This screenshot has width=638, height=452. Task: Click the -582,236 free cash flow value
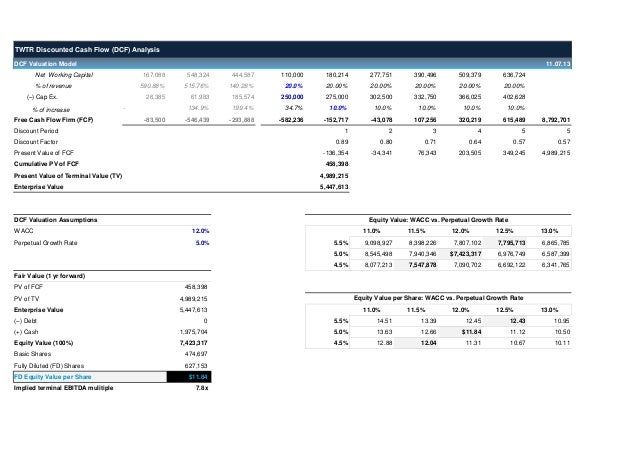pyautogui.click(x=291, y=120)
